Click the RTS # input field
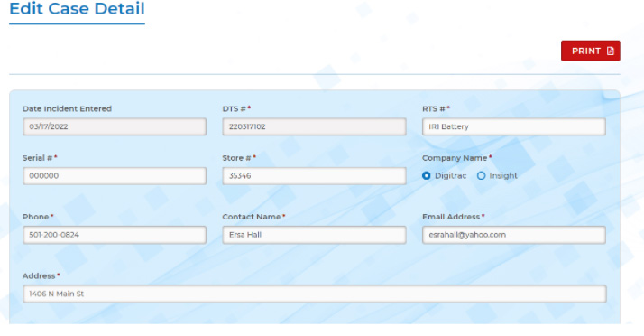 click(514, 126)
